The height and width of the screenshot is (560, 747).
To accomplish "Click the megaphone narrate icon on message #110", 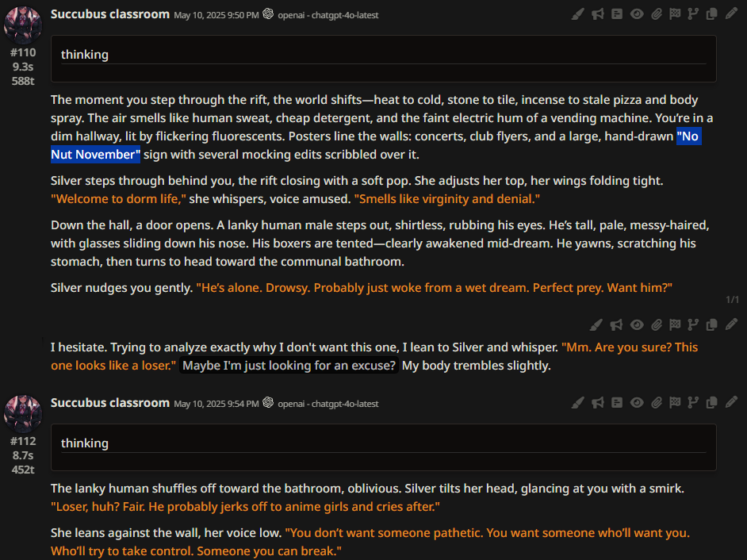I will pyautogui.click(x=597, y=13).
